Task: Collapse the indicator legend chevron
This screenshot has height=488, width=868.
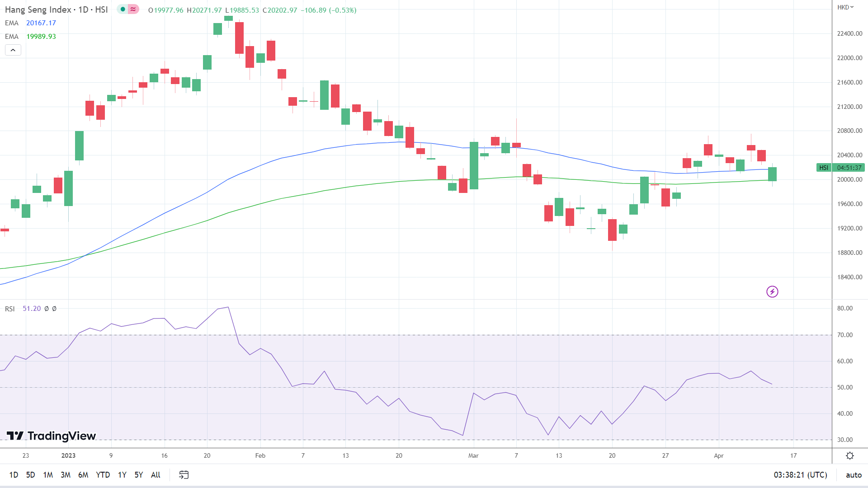Action: (x=13, y=50)
